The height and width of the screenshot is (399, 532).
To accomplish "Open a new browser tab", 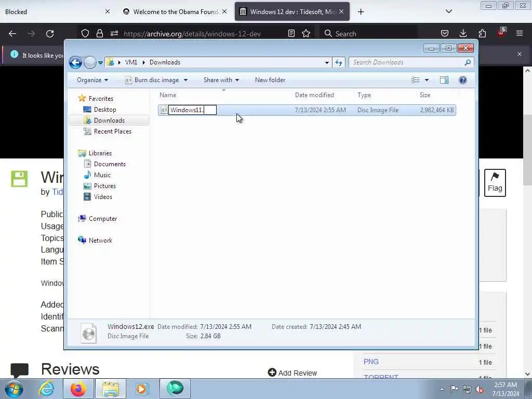I will [361, 12].
